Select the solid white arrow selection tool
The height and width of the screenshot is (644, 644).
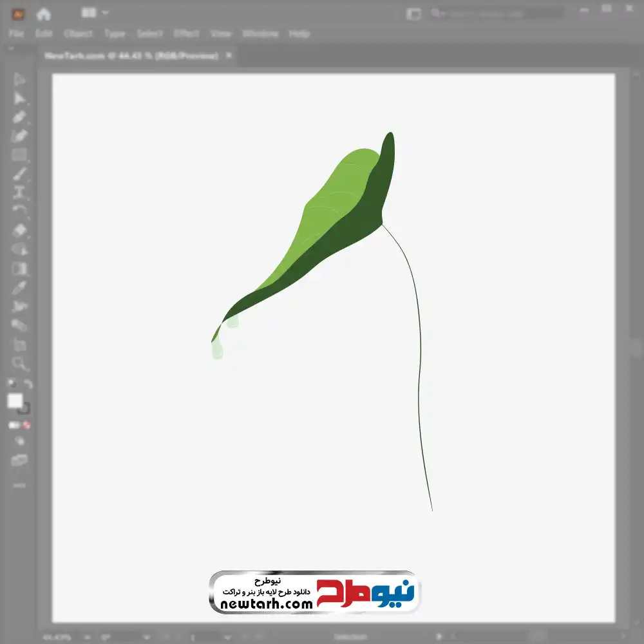coord(19,98)
